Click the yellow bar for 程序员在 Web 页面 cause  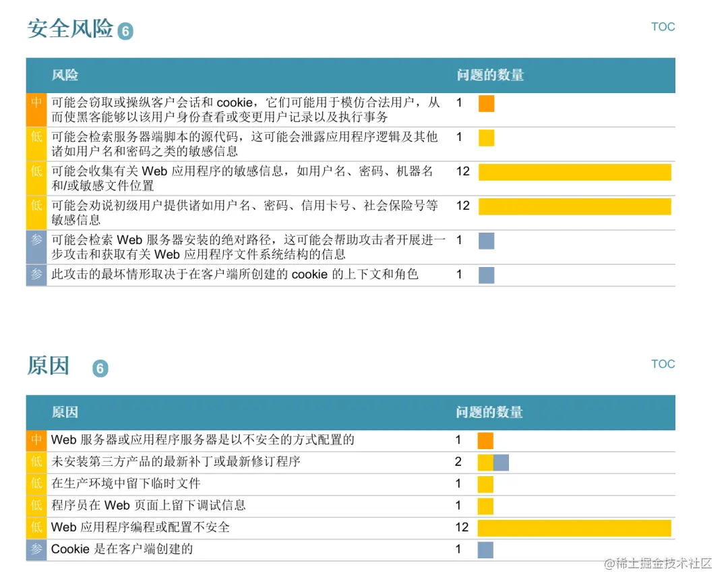[x=485, y=506]
